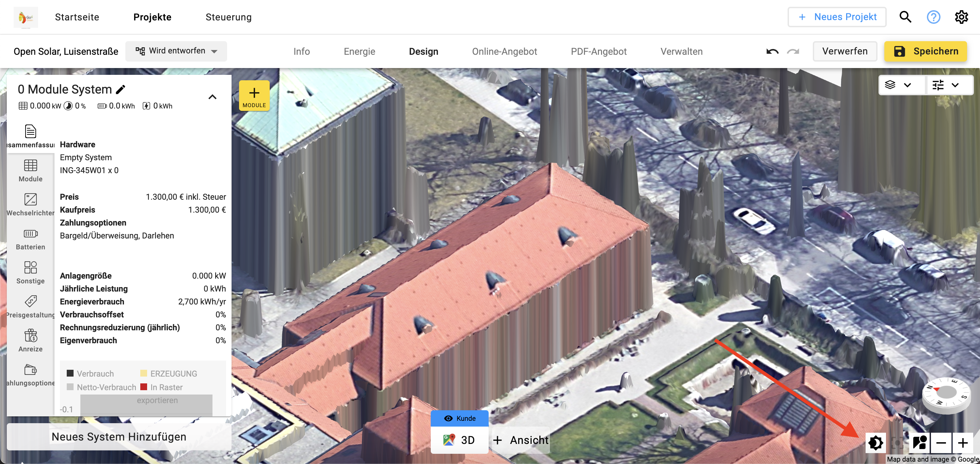Open the Zahlungsoptionen sidebar section

point(30,375)
